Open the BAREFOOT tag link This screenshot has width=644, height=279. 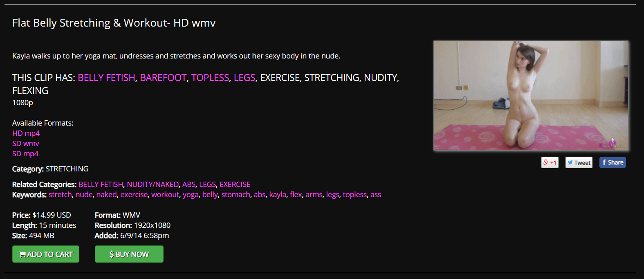(163, 78)
